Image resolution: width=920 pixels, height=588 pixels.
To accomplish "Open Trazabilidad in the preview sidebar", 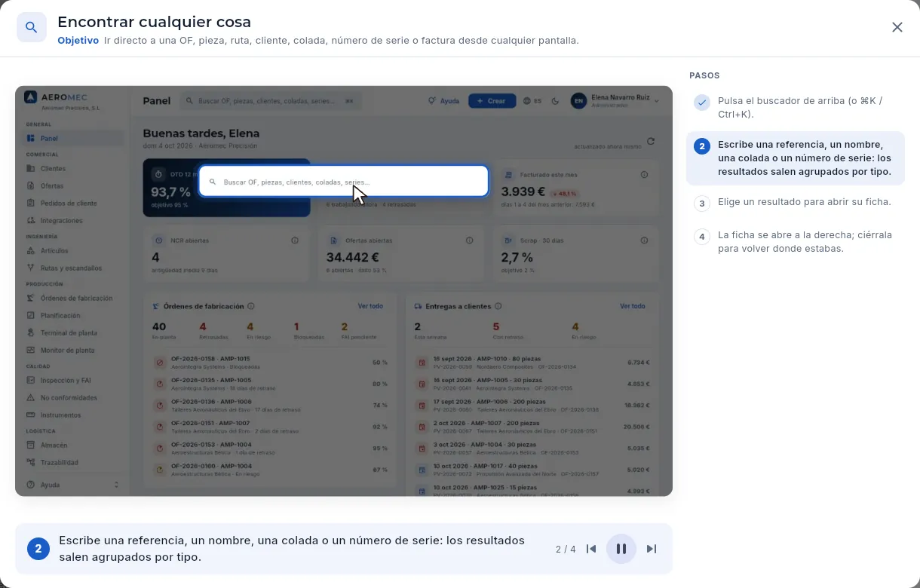I will point(73,463).
